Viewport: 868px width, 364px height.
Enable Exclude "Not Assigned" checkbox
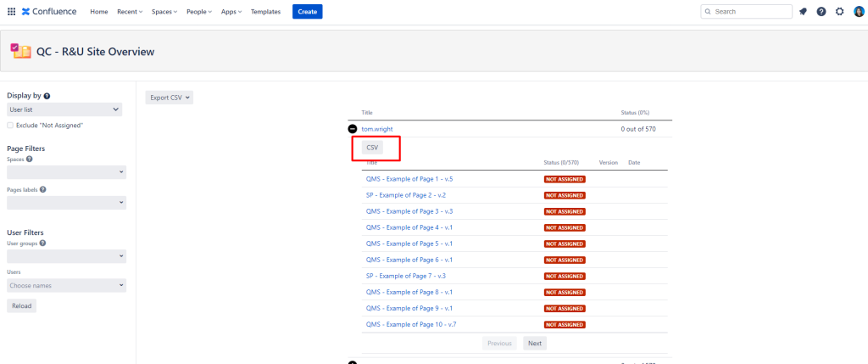pos(10,126)
